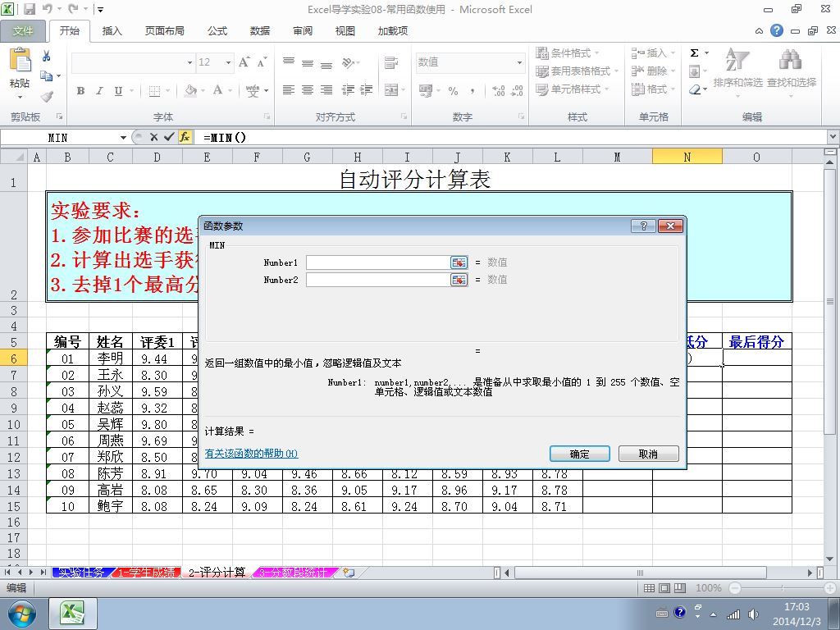Click the formula bar Cancel X icon

pos(153,137)
